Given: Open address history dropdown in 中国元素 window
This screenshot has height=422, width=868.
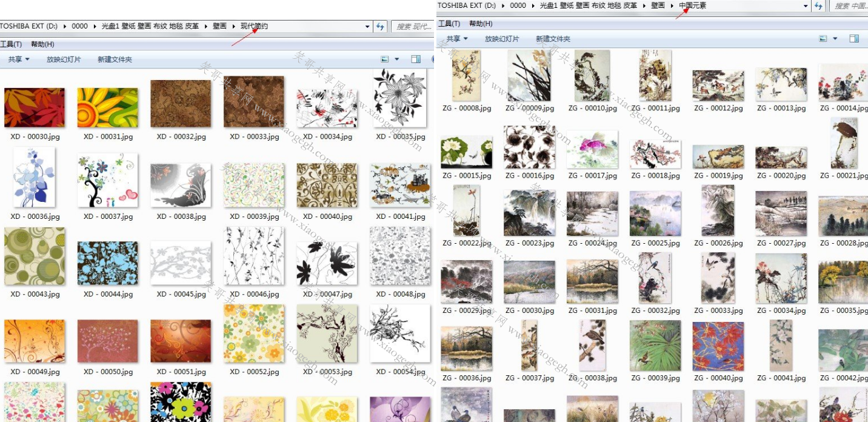Looking at the screenshot, I should tap(806, 5).
